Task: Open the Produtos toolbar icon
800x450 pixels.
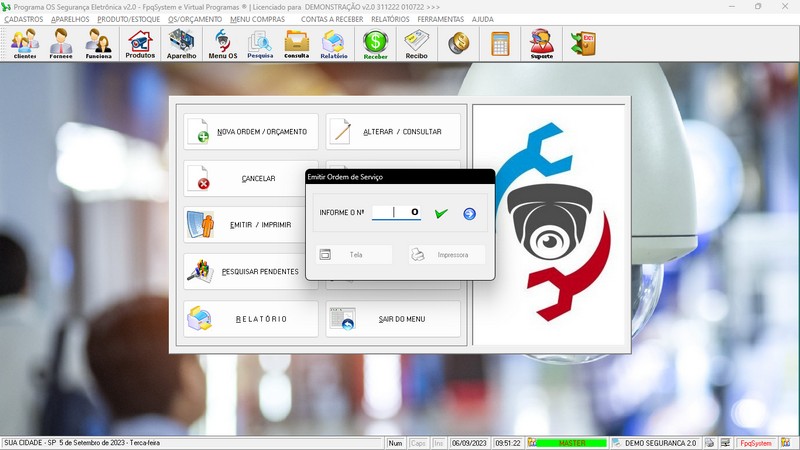Action: pos(140,44)
